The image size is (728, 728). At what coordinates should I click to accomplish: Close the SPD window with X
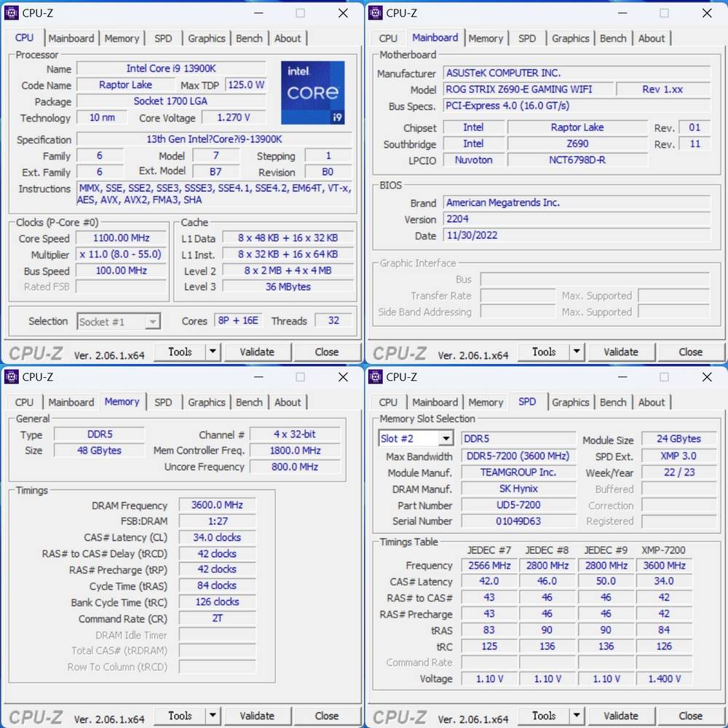[707, 377]
